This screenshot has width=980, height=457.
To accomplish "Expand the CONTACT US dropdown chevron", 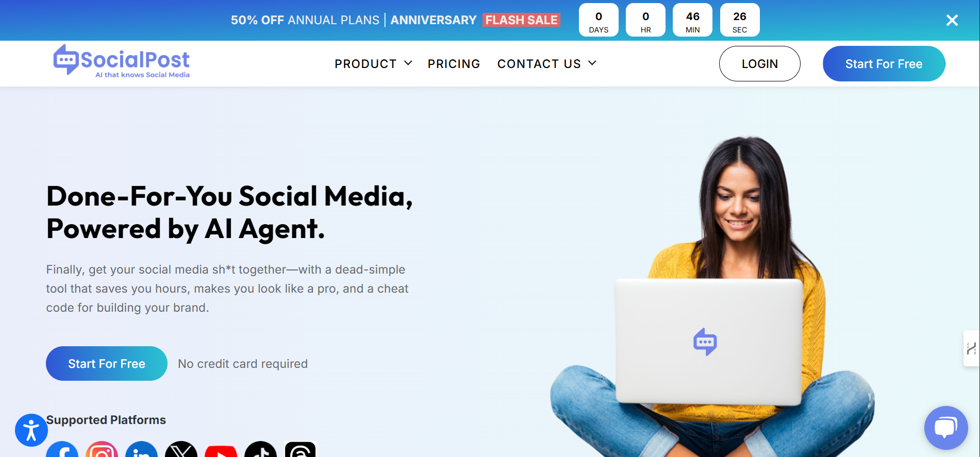I will click(592, 63).
